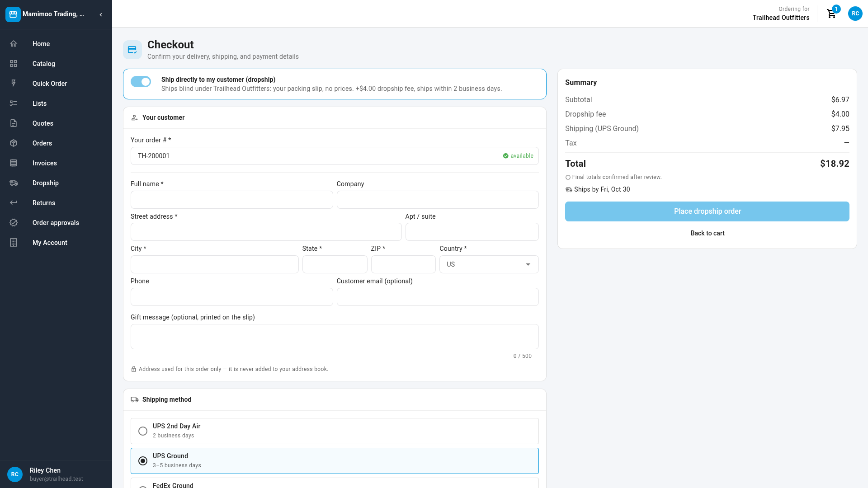Click the ZIP input field
Screen dimensions: 868x488
click(x=403, y=264)
